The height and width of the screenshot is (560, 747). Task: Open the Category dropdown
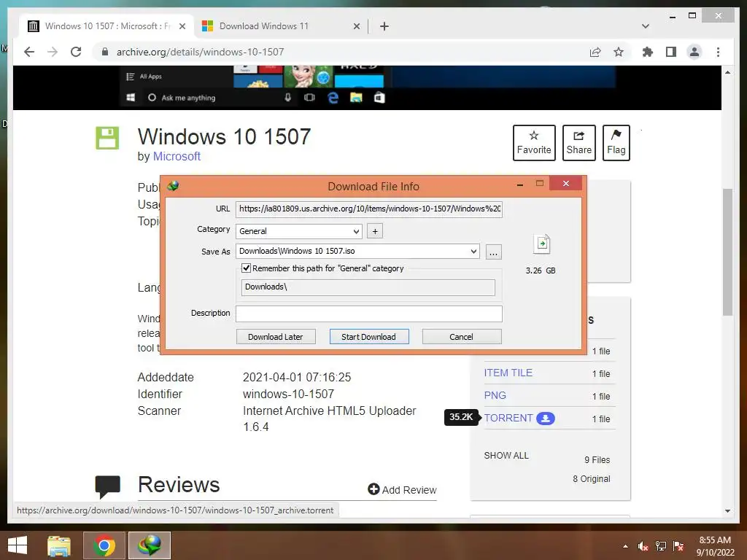point(298,231)
